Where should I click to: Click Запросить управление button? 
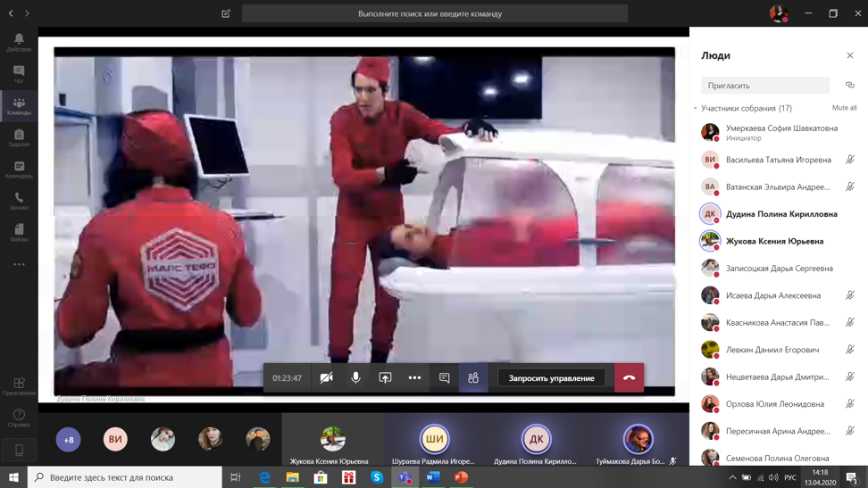coord(551,378)
